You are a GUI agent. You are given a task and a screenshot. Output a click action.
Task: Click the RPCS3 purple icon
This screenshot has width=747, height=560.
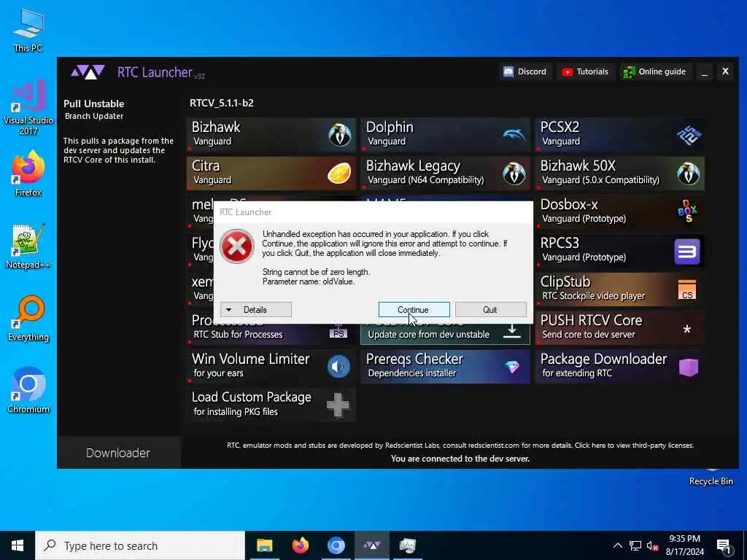pyautogui.click(x=687, y=251)
